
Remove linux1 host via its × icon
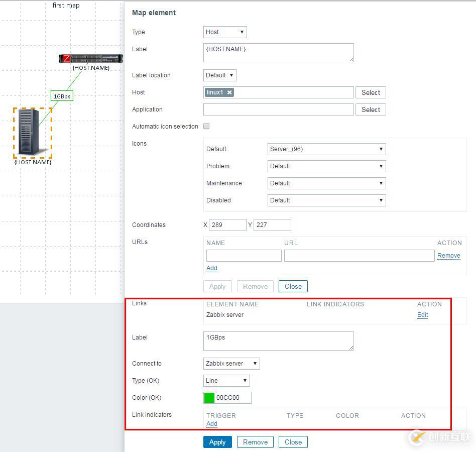click(x=229, y=92)
